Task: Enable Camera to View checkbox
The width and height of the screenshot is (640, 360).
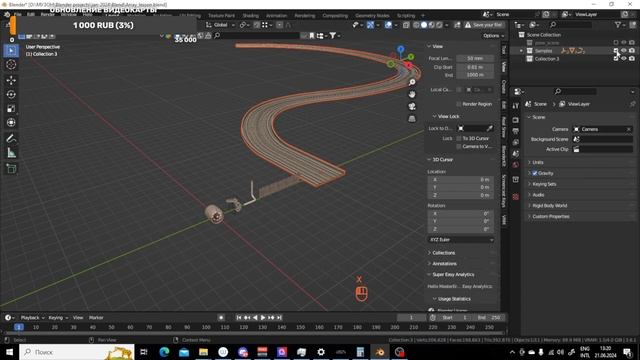Action: tap(459, 146)
